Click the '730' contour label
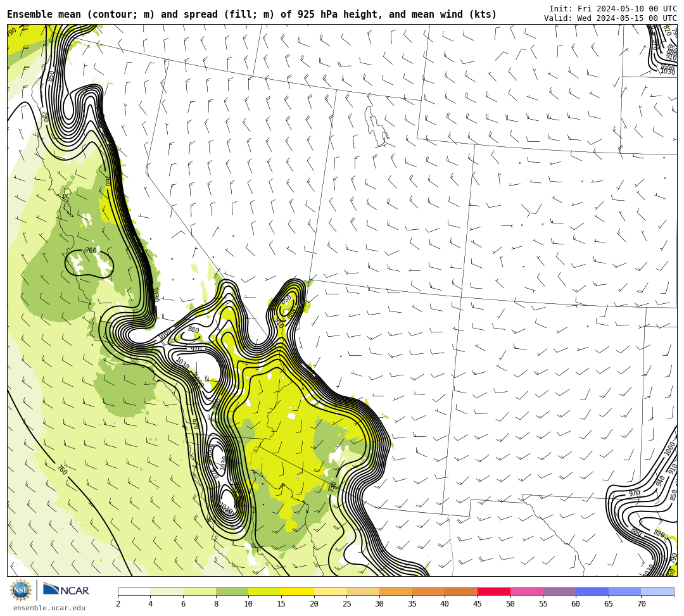The height and width of the screenshot is (616, 684). point(332,485)
